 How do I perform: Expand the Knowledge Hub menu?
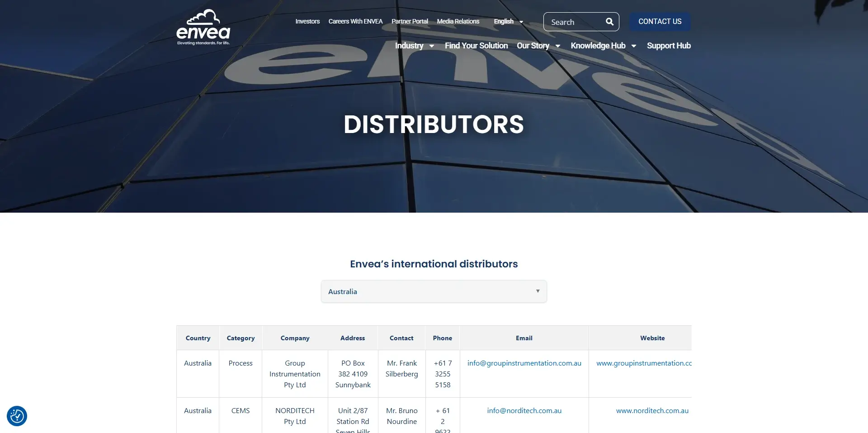[x=603, y=46]
